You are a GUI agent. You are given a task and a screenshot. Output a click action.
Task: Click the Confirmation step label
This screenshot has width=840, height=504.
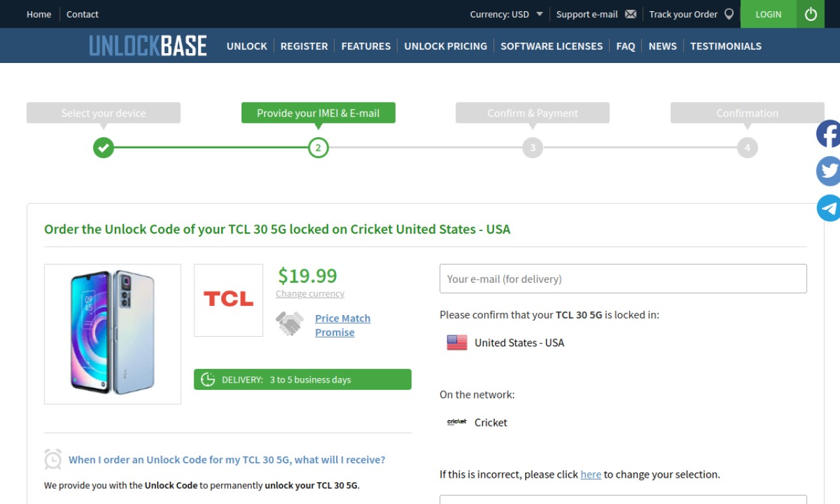click(x=747, y=113)
